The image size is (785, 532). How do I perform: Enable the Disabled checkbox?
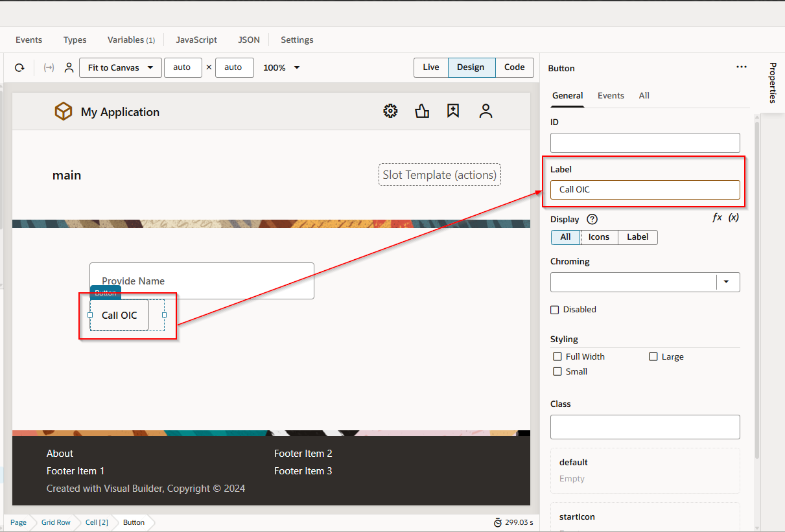(555, 309)
